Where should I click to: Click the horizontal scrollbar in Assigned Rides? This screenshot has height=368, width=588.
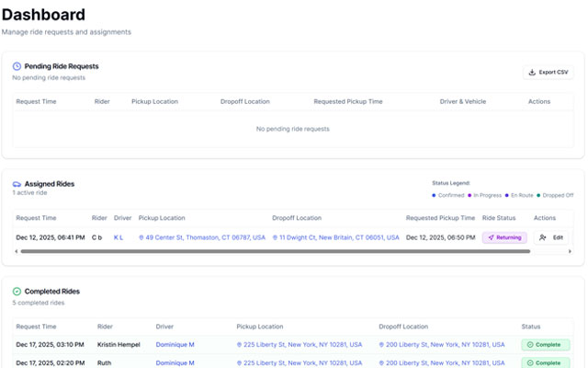pos(276,251)
